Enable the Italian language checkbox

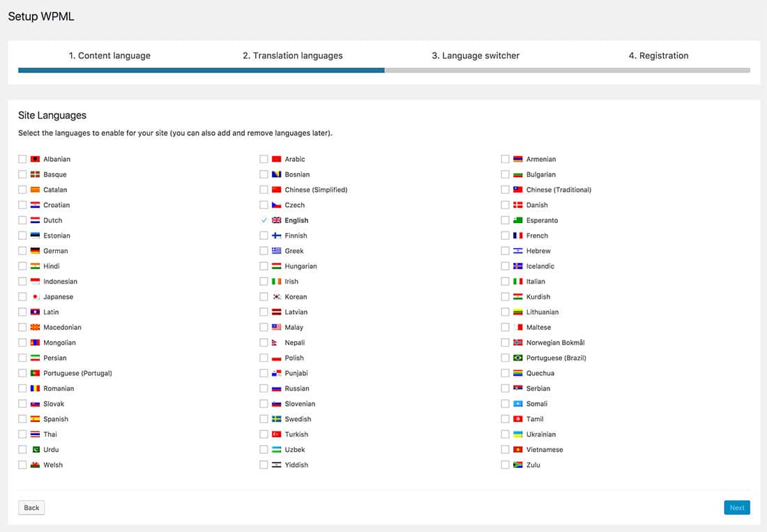pos(506,281)
